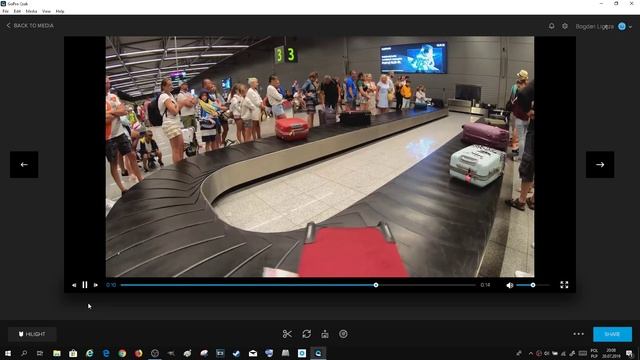Click the rotate video icon
The image size is (640, 360).
pyautogui.click(x=307, y=334)
